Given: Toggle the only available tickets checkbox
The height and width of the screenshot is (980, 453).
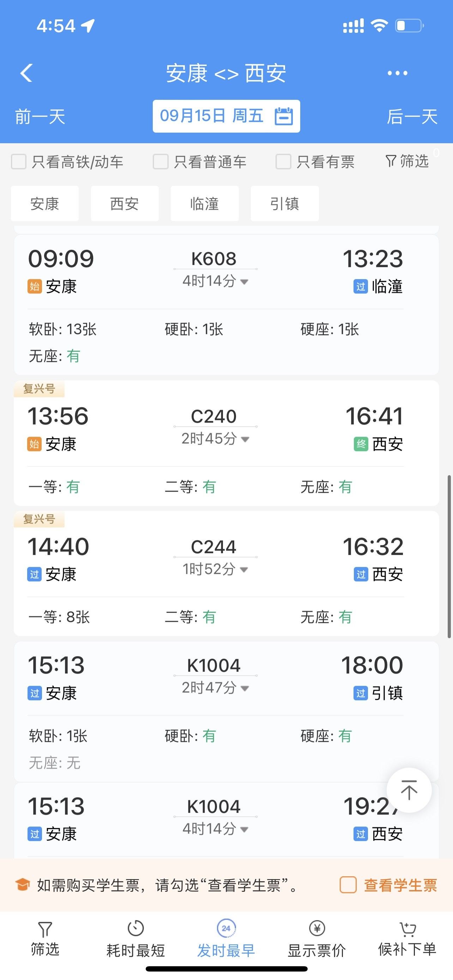Looking at the screenshot, I should (x=283, y=162).
